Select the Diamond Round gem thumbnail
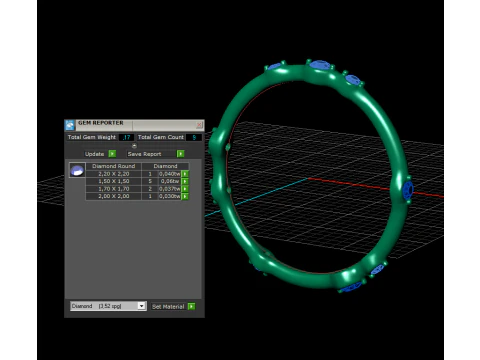 click(77, 170)
